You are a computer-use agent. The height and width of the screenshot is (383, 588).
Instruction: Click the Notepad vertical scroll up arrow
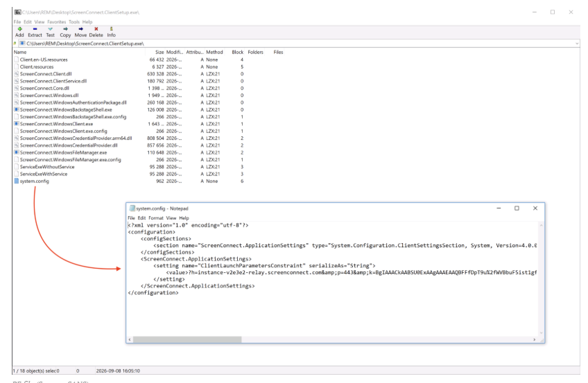(x=541, y=225)
